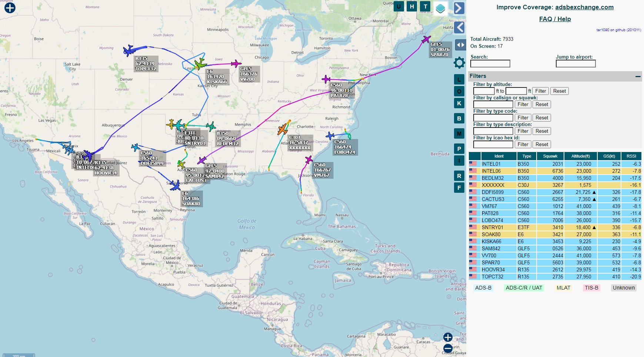Click the Search input field
The height and width of the screenshot is (357, 644).
pyautogui.click(x=490, y=64)
